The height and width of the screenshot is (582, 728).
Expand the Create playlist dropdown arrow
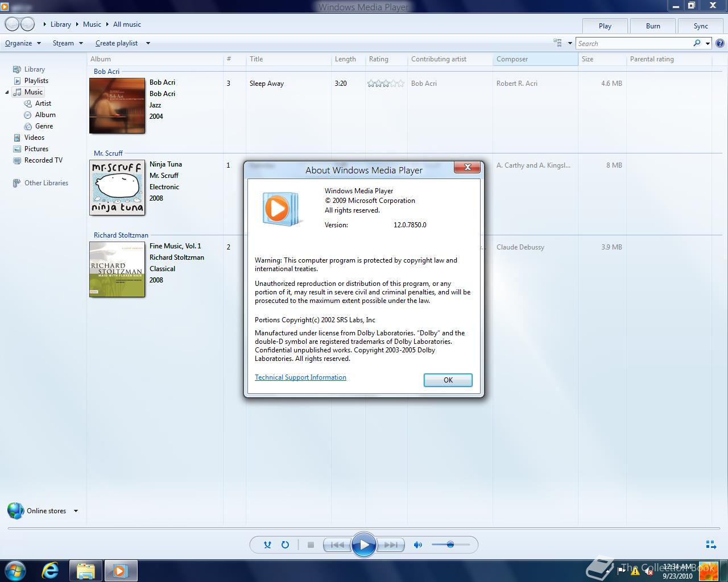(148, 43)
